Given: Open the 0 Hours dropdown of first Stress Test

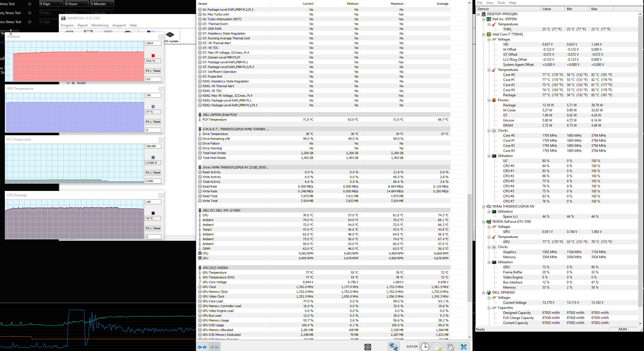Looking at the screenshot, I should click(76, 4).
